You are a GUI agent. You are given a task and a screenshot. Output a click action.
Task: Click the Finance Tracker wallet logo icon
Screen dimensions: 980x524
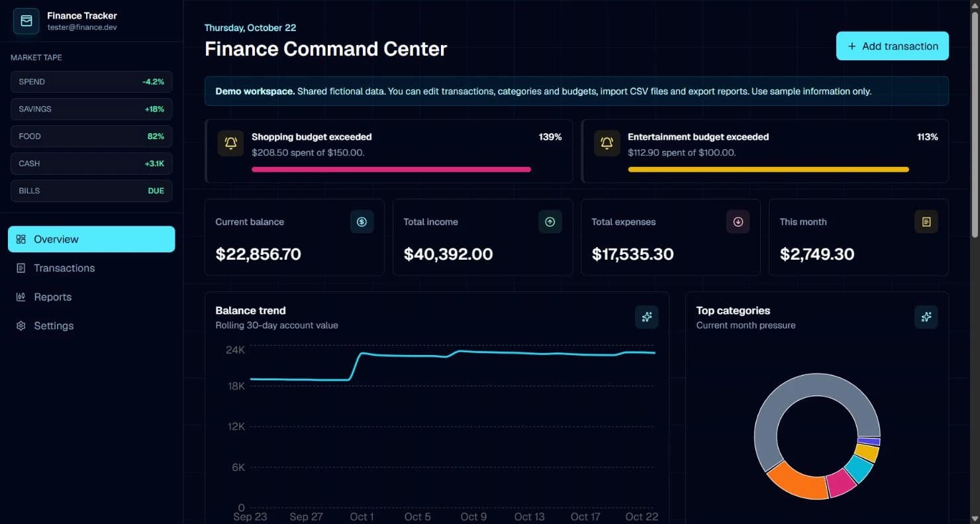coord(26,21)
